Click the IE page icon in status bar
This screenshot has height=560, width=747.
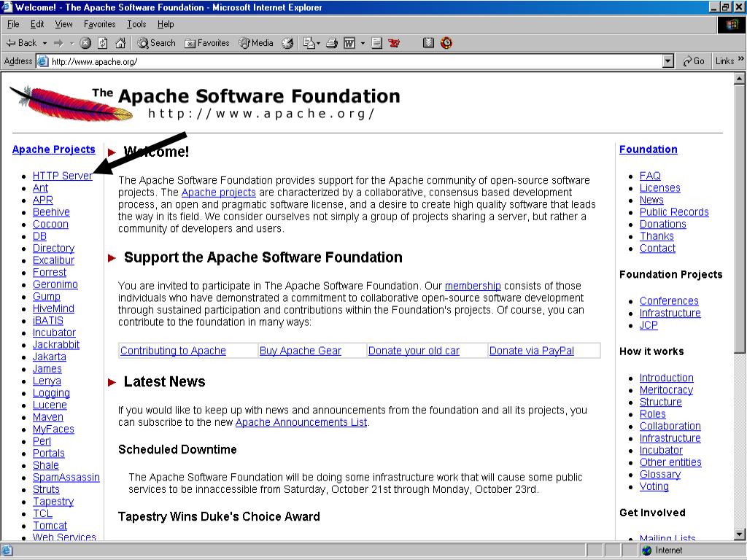[7, 551]
